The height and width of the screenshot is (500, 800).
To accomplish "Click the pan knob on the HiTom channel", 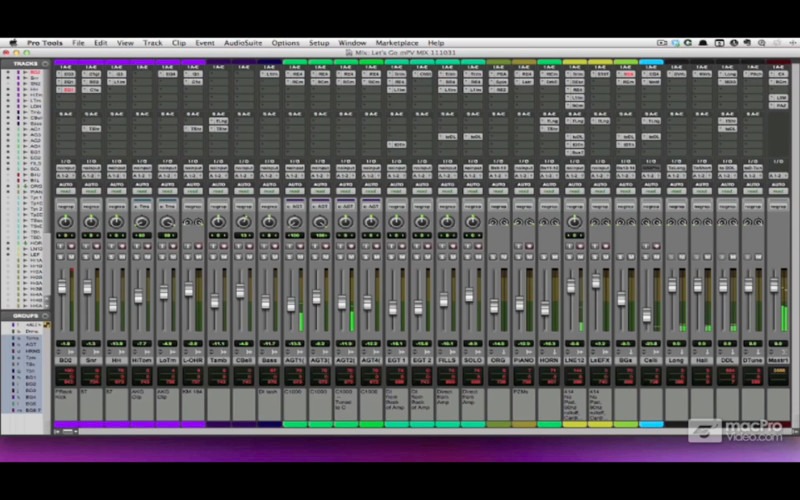I will tap(142, 222).
